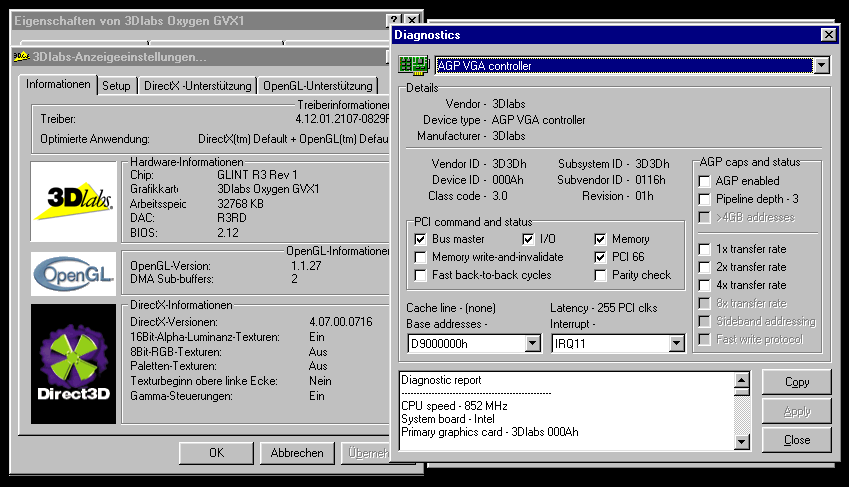This screenshot has height=487, width=849.
Task: Click the OpenGL-Version value '1.1.27'
Action: (x=306, y=266)
